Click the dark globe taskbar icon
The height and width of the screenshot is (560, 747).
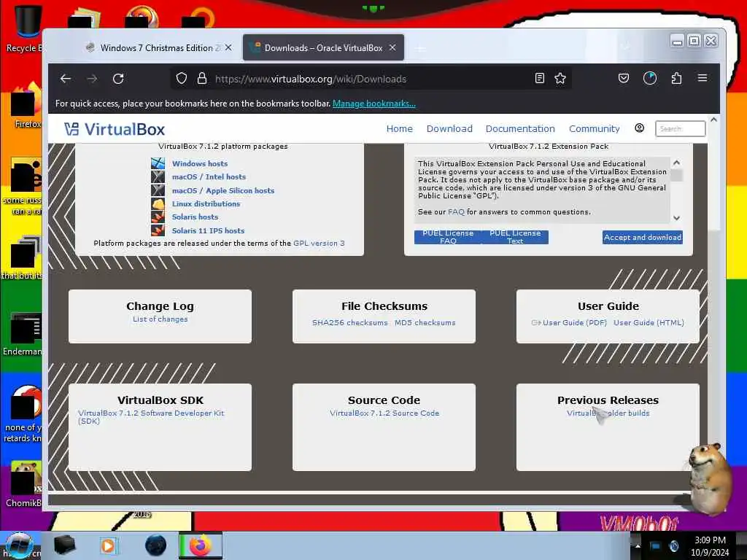[x=156, y=545]
